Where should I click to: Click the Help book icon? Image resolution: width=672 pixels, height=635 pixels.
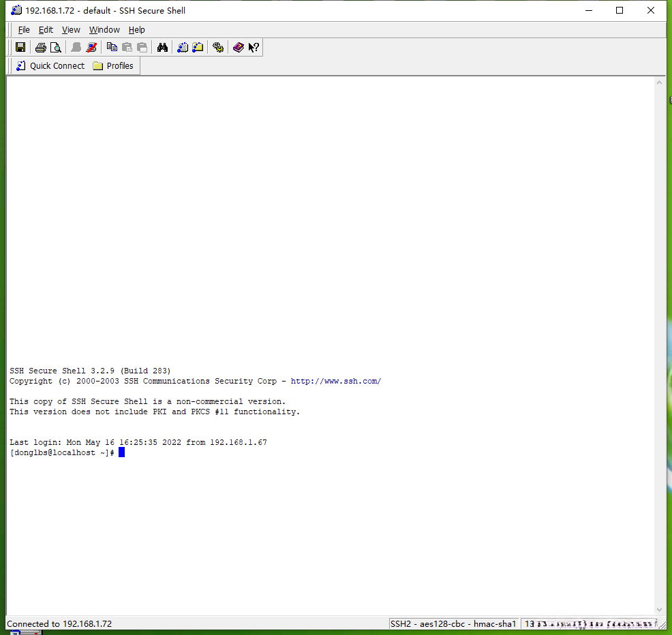[x=239, y=47]
